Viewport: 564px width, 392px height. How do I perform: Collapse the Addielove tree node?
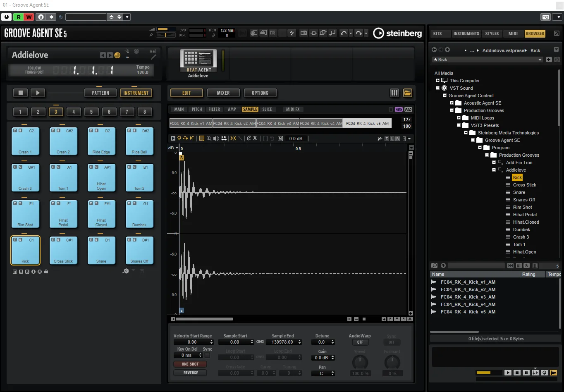[x=494, y=170]
